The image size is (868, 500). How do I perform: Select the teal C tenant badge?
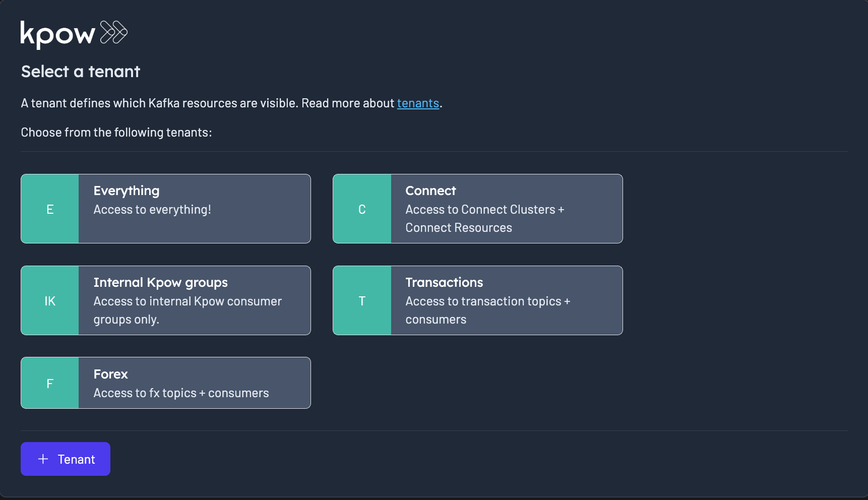pos(362,209)
